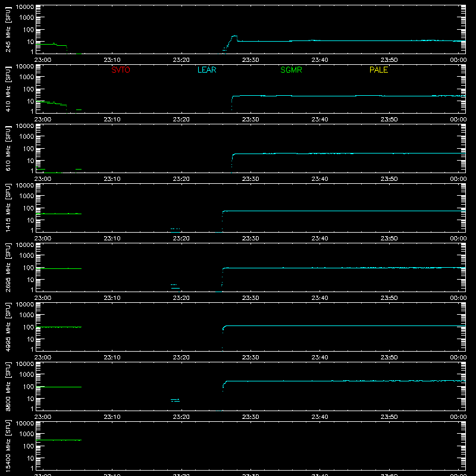Select the '4995 MHz [SFU]' axis title

point(8,327)
